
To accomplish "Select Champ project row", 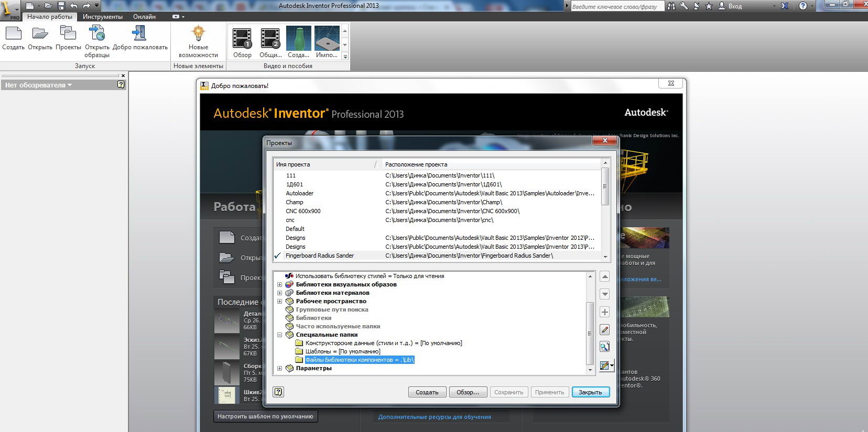I will tap(437, 202).
